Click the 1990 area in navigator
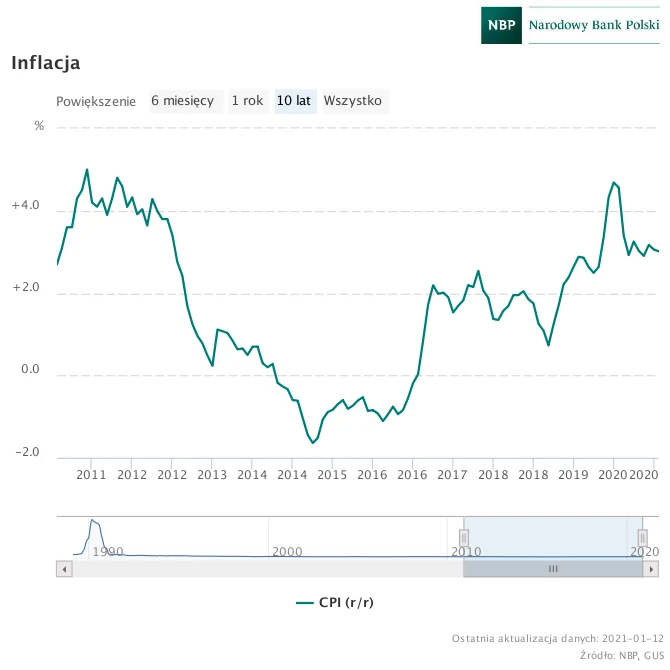This screenshot has height=670, width=670. pos(108,551)
